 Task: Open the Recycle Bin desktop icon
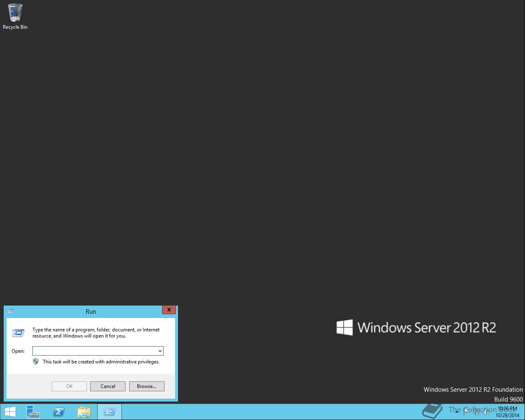[15, 16]
